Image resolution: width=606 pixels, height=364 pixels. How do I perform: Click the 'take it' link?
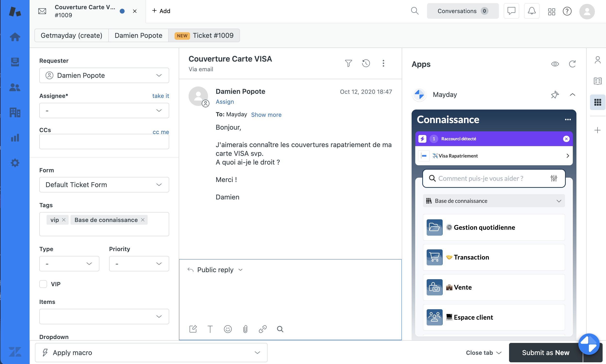point(160,96)
